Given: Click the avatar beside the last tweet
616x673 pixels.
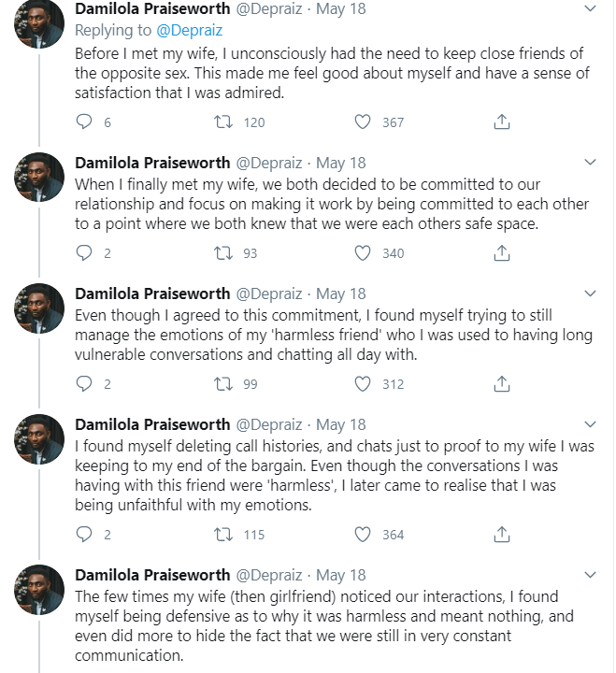Looking at the screenshot, I should coord(39,589).
